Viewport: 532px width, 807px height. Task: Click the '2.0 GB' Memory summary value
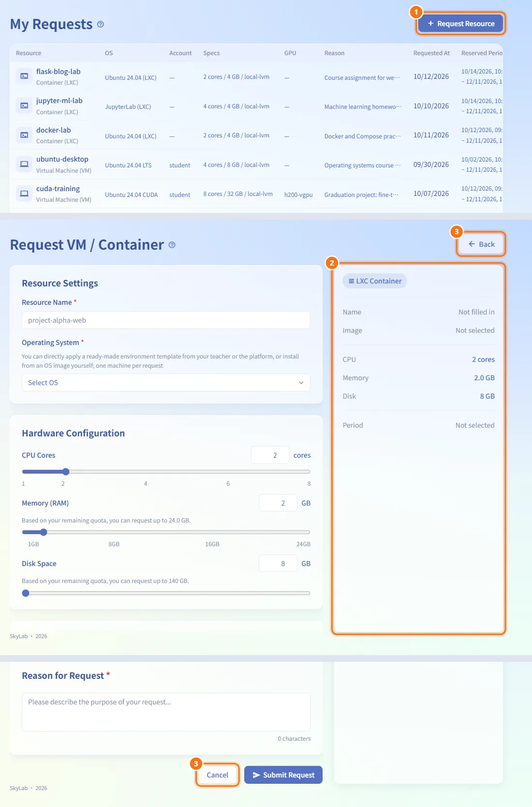pos(484,378)
